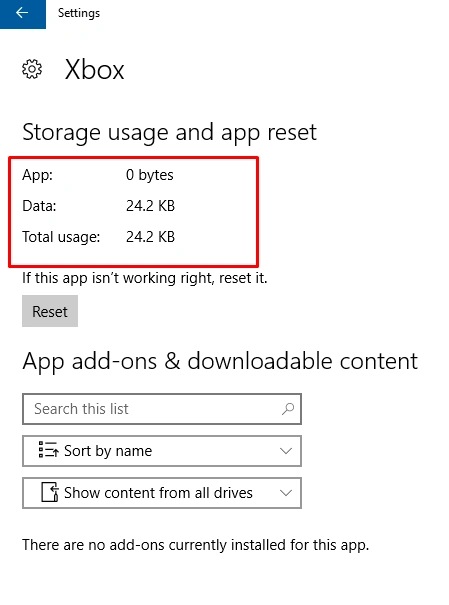
Task: Select the Data 24.2 KB value
Action: click(150, 206)
